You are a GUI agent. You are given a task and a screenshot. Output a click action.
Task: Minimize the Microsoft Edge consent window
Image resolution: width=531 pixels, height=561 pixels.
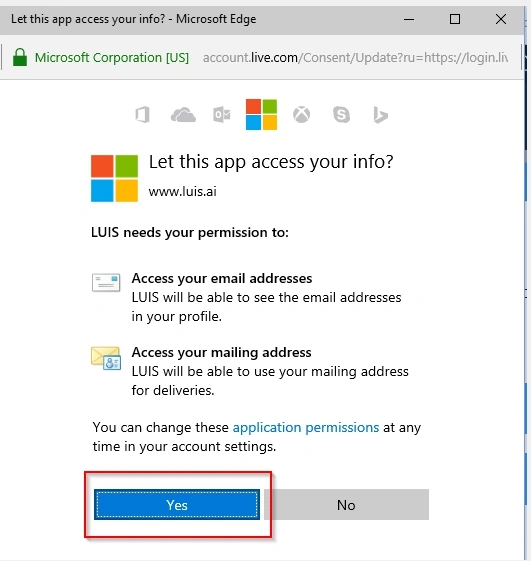pos(409,19)
